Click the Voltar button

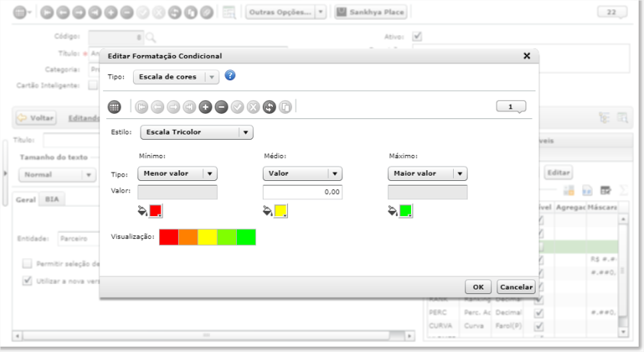pos(35,118)
